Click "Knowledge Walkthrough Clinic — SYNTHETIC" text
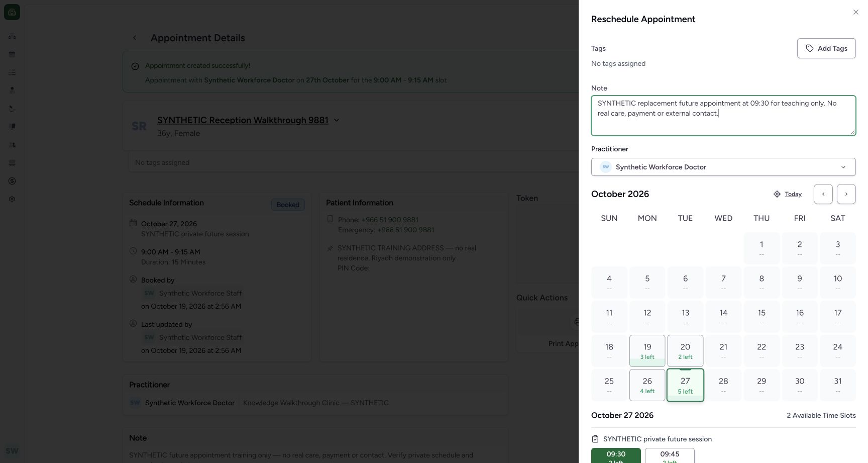 click(x=316, y=403)
